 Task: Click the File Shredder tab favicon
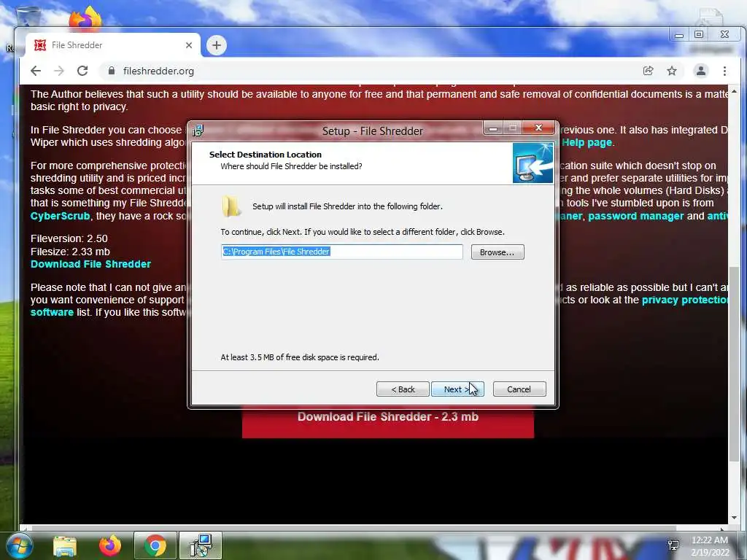(x=40, y=44)
